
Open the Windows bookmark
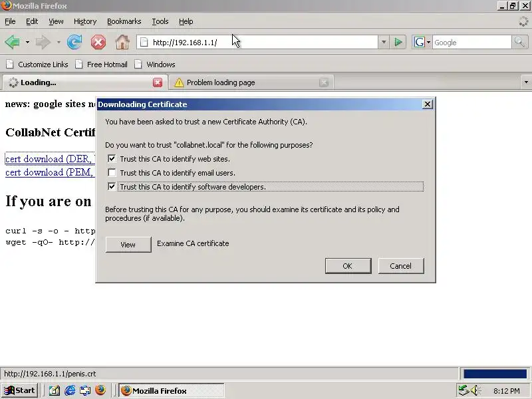click(x=155, y=65)
